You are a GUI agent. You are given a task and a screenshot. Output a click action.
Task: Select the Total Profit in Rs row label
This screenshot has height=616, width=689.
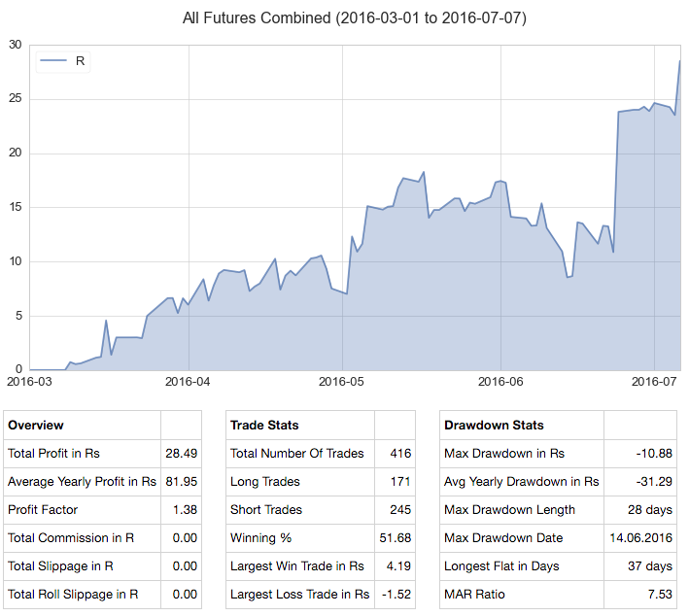point(53,453)
